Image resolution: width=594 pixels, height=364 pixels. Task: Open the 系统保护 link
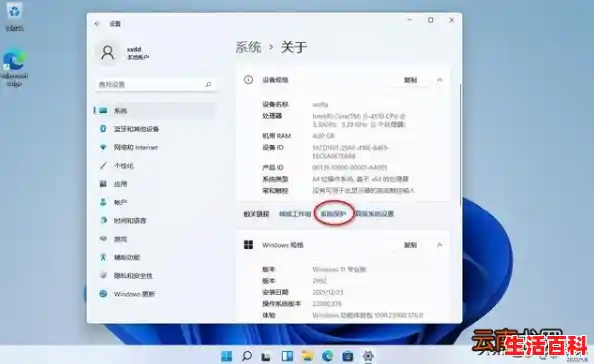(334, 214)
